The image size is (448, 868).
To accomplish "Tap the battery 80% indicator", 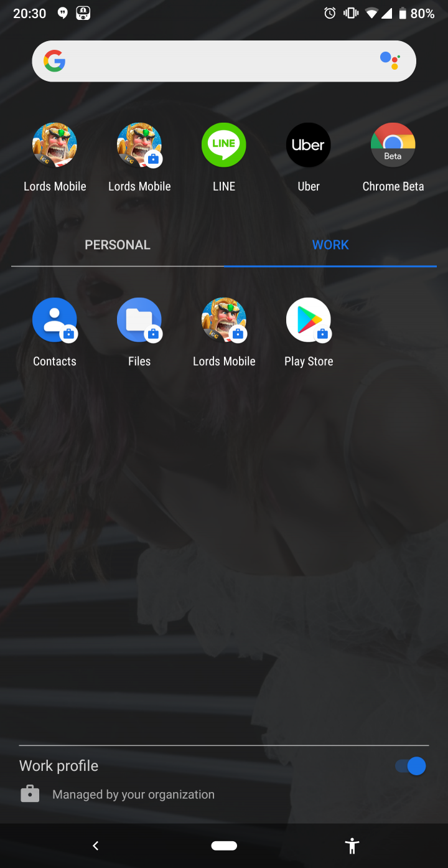I will pos(416,13).
